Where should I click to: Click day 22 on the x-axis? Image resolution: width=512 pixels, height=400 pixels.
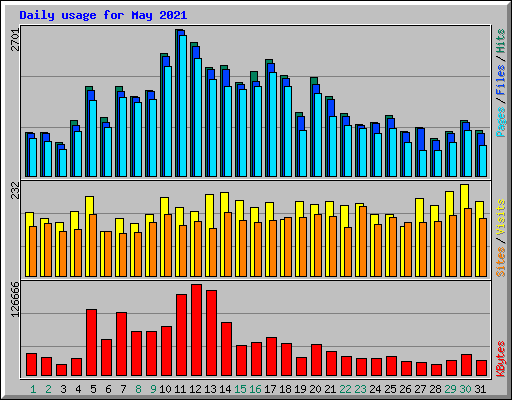click(345, 389)
